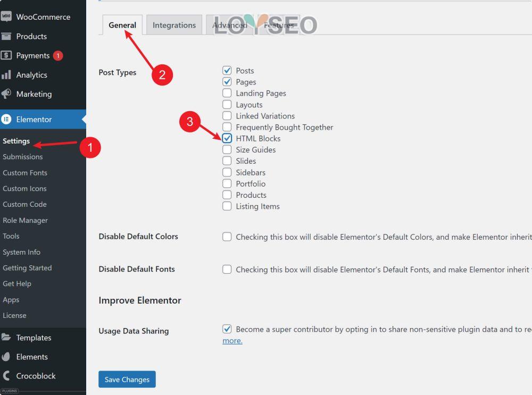Open Getting Started page
This screenshot has height=395, width=532.
pos(27,268)
